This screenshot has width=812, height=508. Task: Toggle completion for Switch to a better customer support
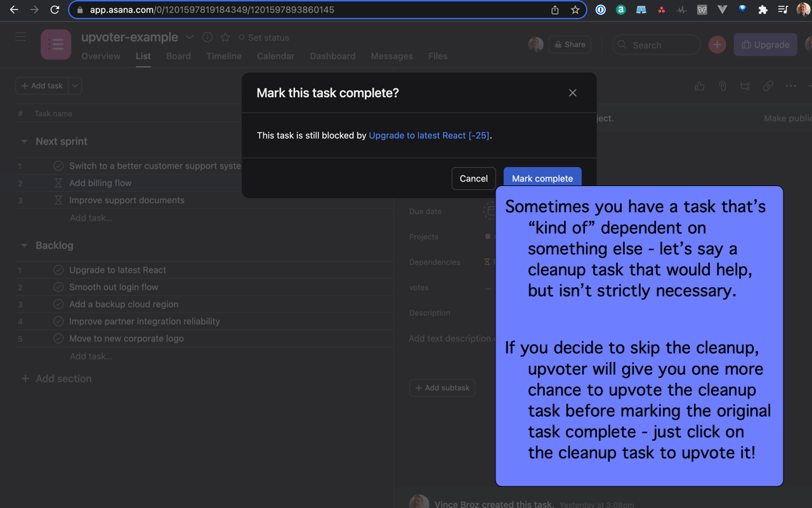[x=58, y=166]
